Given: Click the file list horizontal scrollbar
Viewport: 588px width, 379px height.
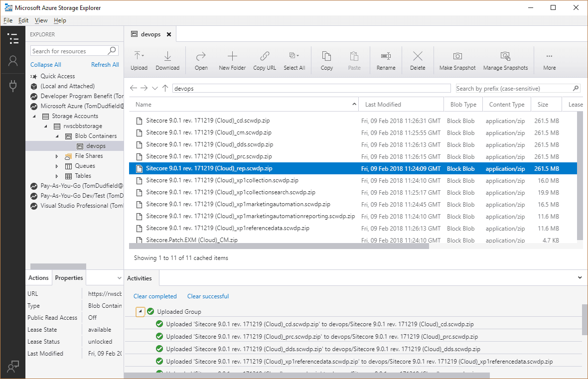Looking at the screenshot, I should pyautogui.click(x=279, y=247).
